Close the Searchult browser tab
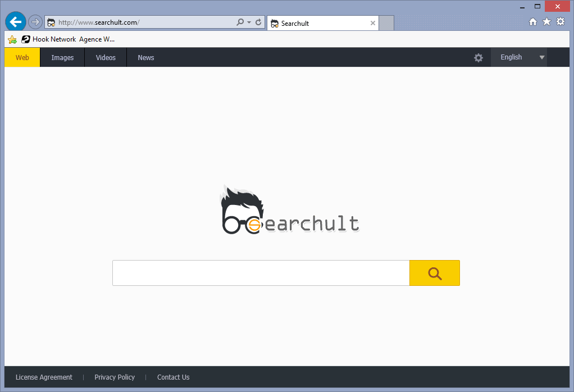This screenshot has width=574, height=392. point(373,23)
